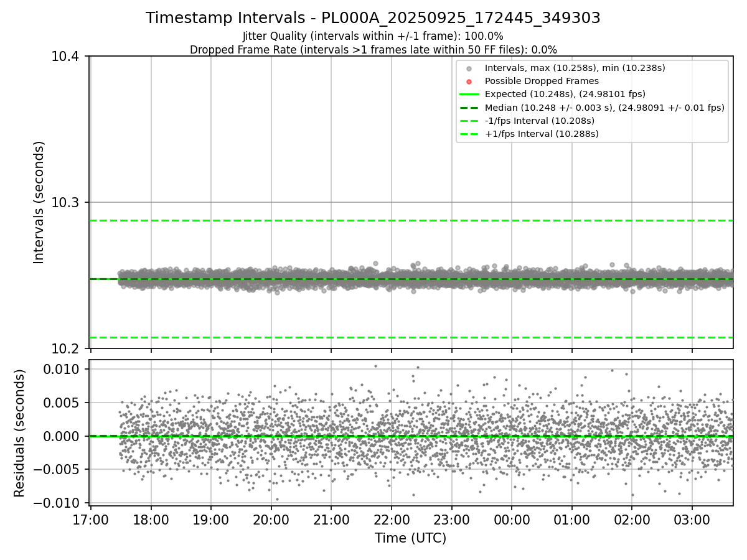Click the 'Residuals (seconds)' y-axis label
This screenshot has height=560, width=747.
[x=20, y=433]
